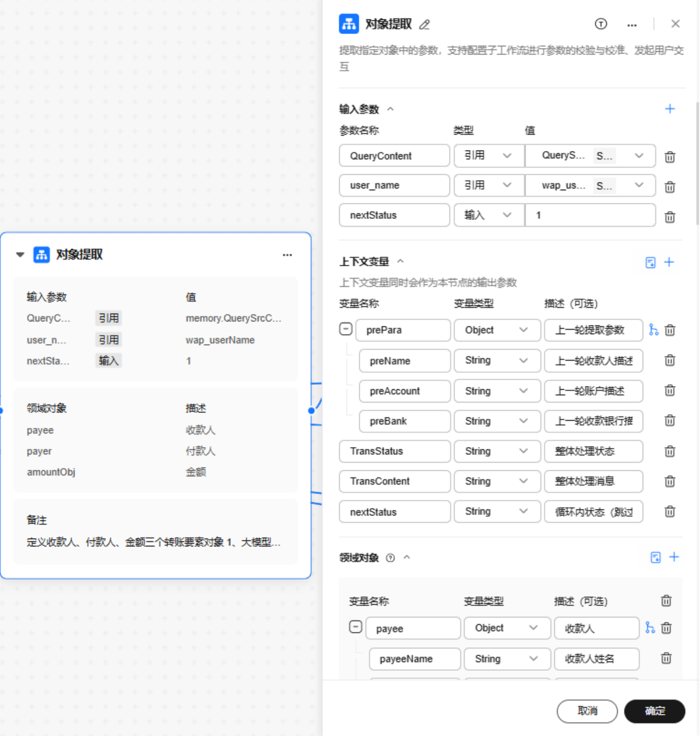Add a new input parameter with plus icon
Screen dimensions: 700x736
[x=670, y=109]
